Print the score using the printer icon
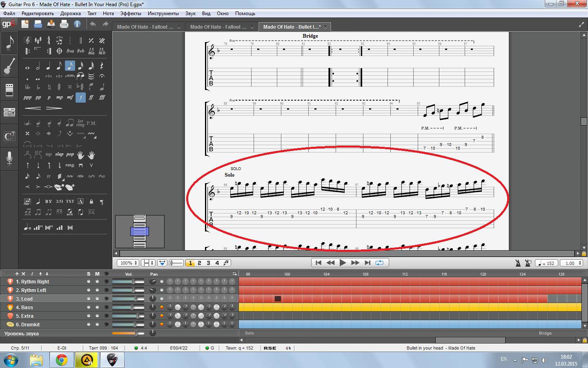Screen dimensions: 588x368 [64, 24]
